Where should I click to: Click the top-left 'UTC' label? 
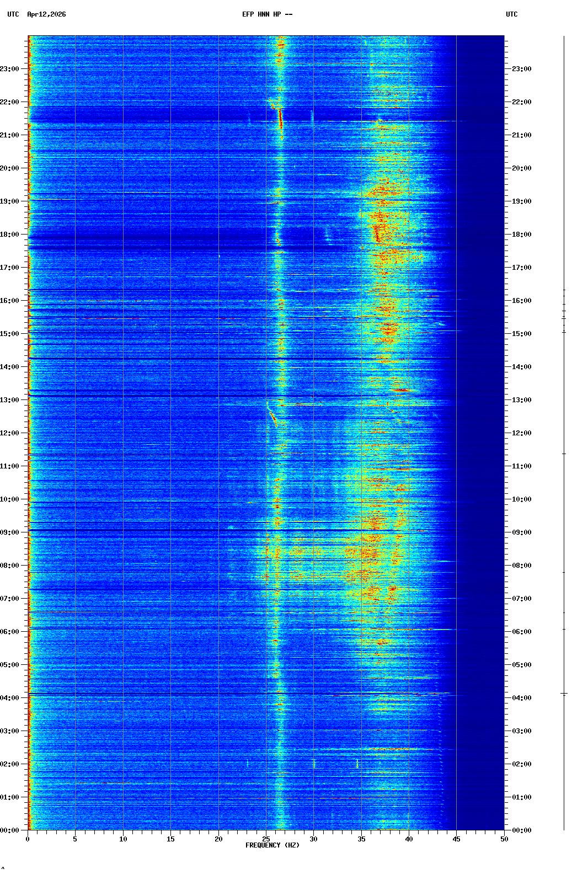(x=13, y=14)
